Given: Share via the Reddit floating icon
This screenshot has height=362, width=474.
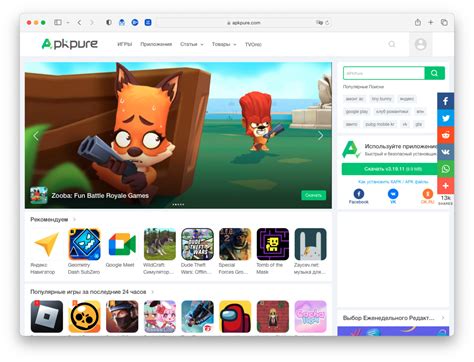Looking at the screenshot, I should click(x=446, y=135).
